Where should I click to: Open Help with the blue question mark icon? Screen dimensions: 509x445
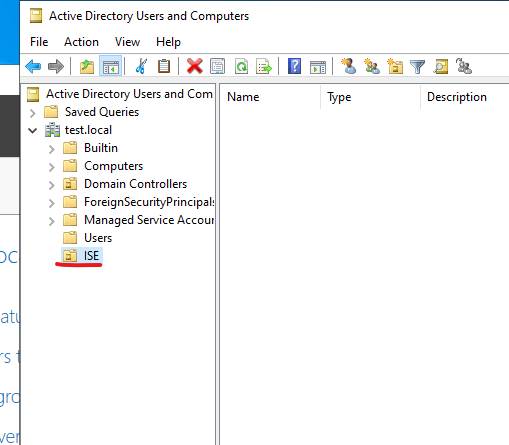[x=294, y=66]
